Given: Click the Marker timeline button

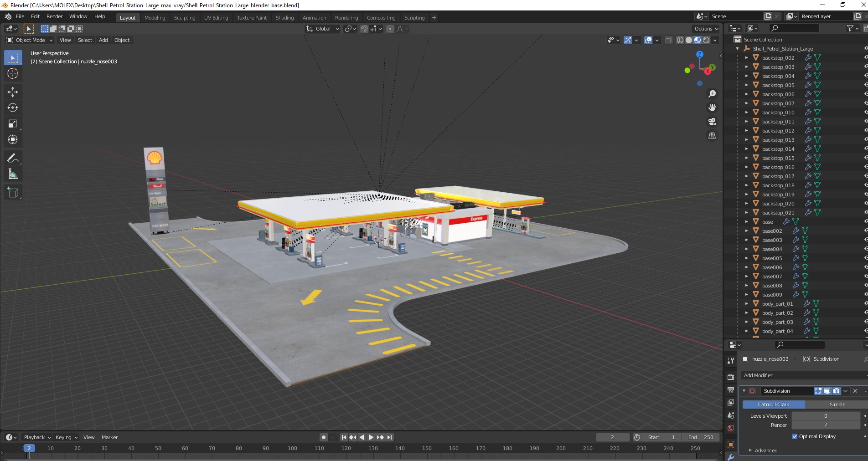Looking at the screenshot, I should [x=109, y=437].
